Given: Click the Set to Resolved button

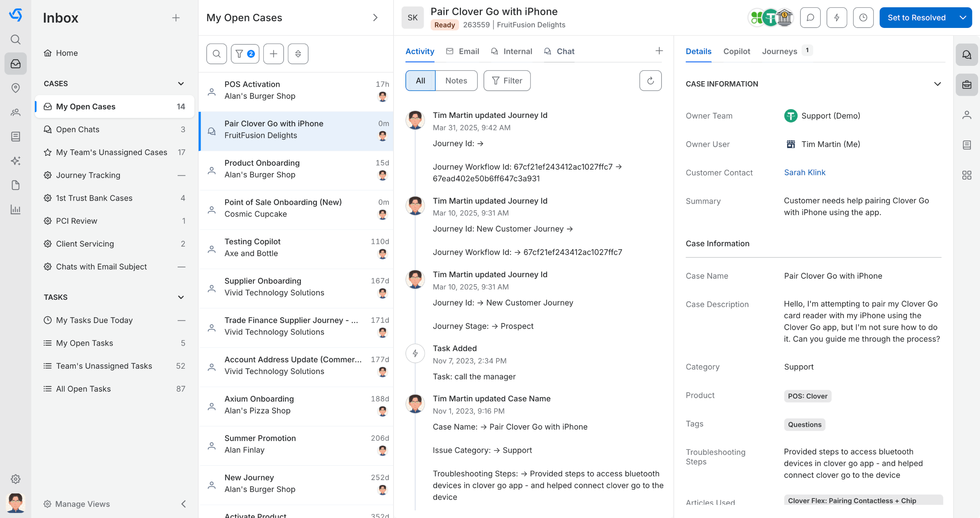Looking at the screenshot, I should (x=916, y=18).
